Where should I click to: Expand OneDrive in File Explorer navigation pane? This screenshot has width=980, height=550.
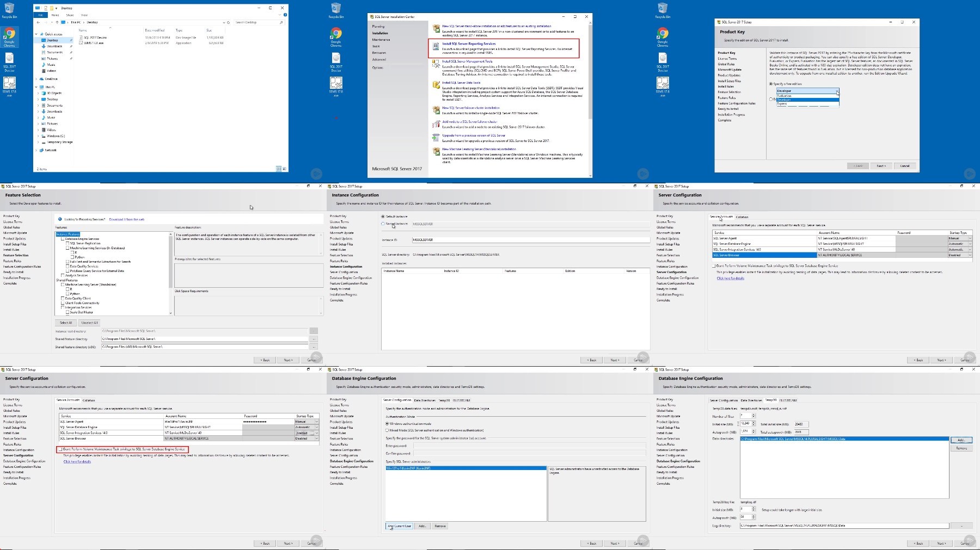coord(37,79)
